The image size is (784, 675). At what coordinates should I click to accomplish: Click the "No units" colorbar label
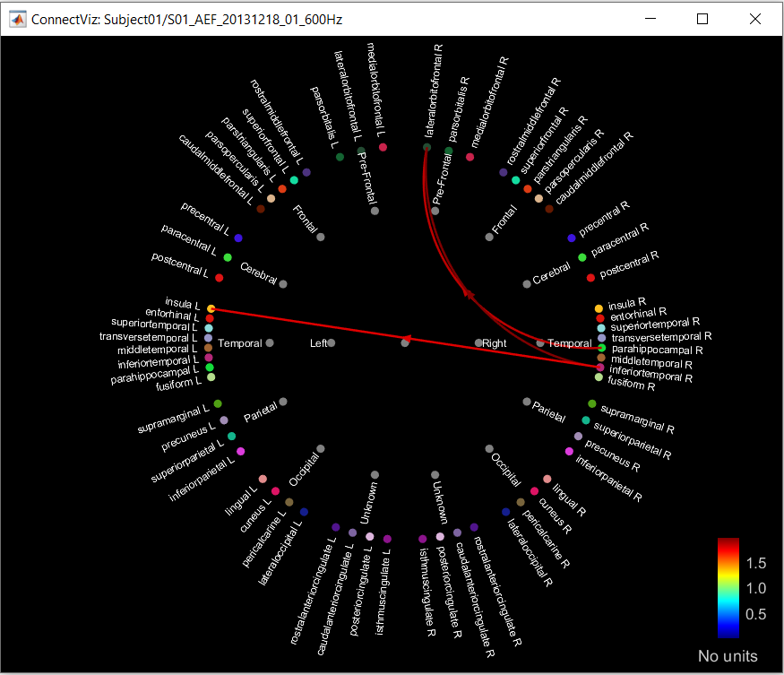point(728,656)
